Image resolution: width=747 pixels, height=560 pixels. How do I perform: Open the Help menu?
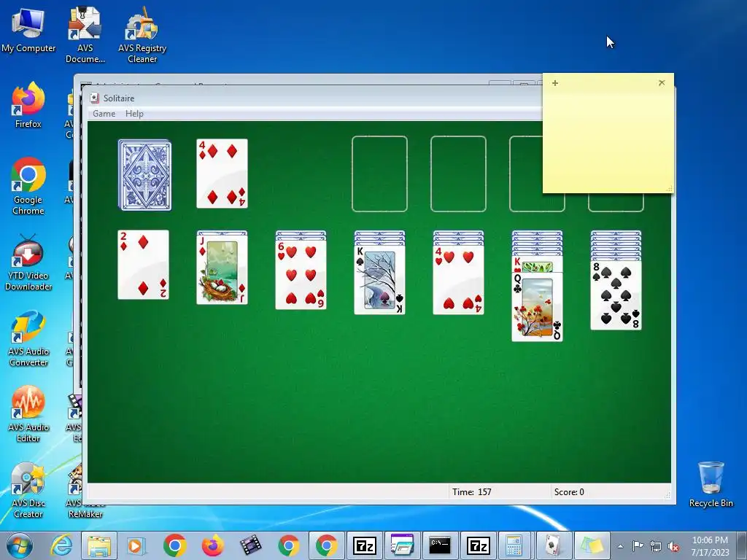point(134,113)
